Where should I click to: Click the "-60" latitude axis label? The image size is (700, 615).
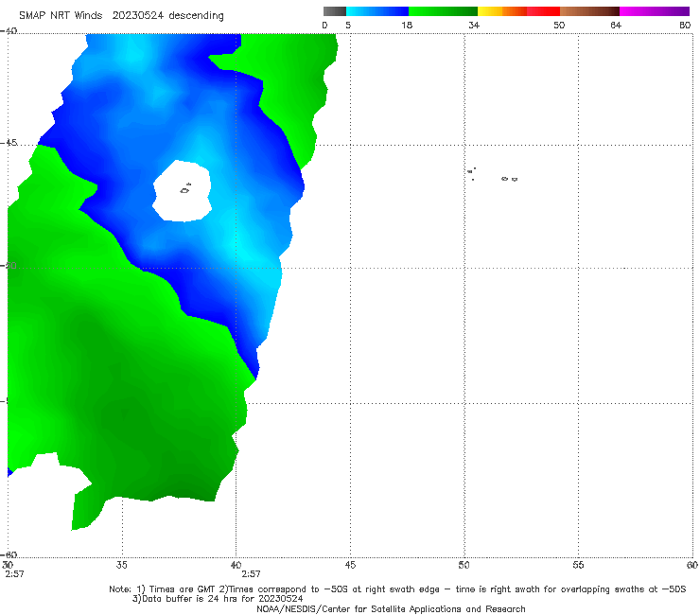click(x=9, y=554)
